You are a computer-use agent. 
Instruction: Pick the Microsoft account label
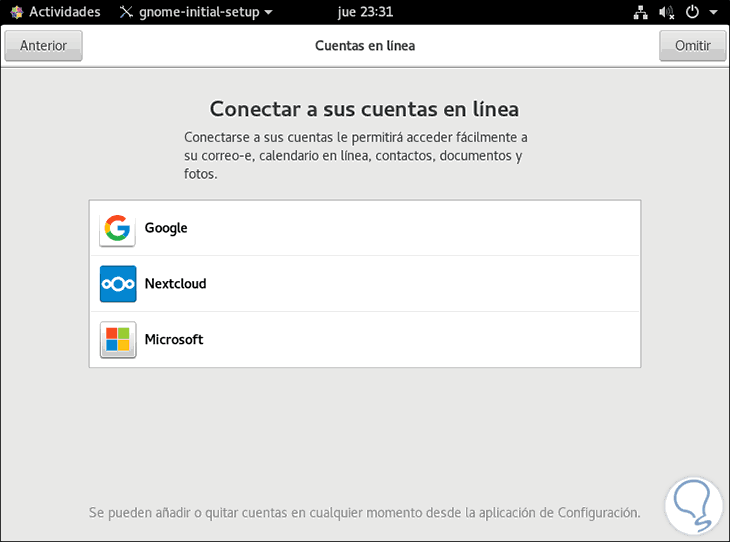[x=174, y=340]
